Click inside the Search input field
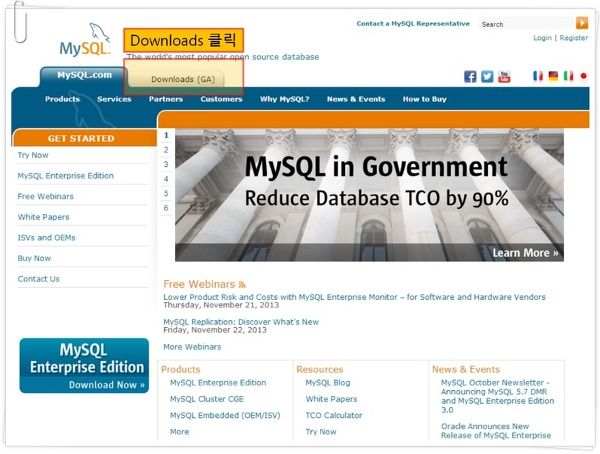This screenshot has height=454, width=600. [527, 24]
